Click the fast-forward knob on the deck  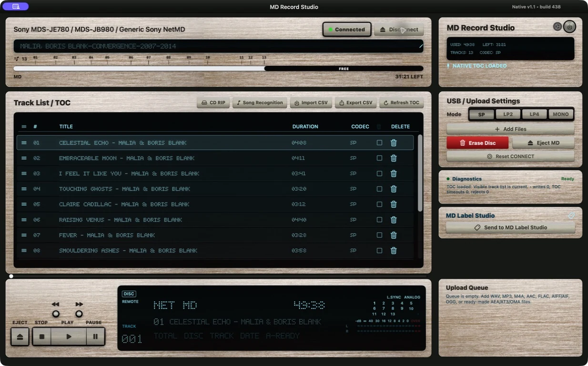click(79, 314)
